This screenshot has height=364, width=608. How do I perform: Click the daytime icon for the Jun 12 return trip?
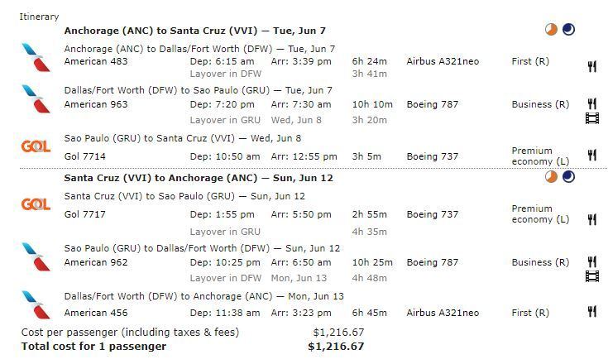pyautogui.click(x=551, y=177)
